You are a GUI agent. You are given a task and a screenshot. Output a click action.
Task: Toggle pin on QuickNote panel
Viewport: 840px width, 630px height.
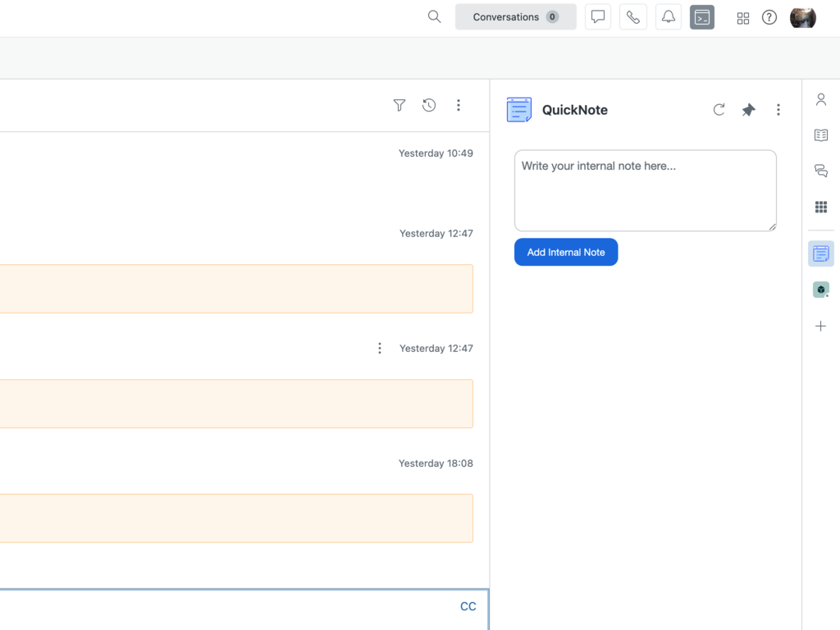coord(748,110)
